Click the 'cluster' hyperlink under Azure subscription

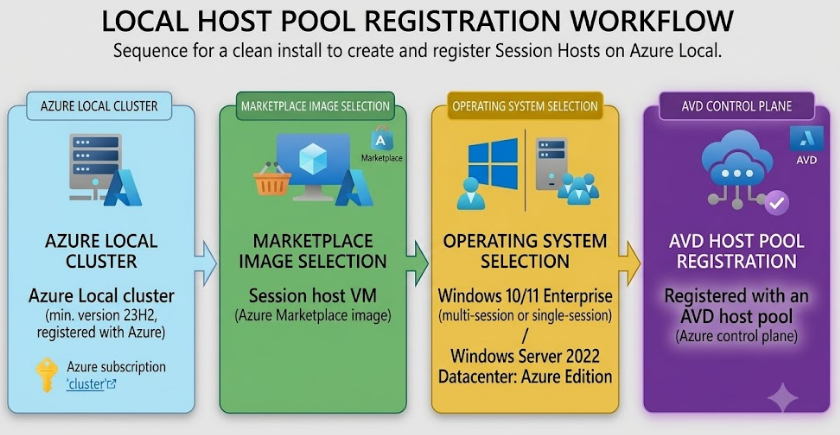point(91,384)
